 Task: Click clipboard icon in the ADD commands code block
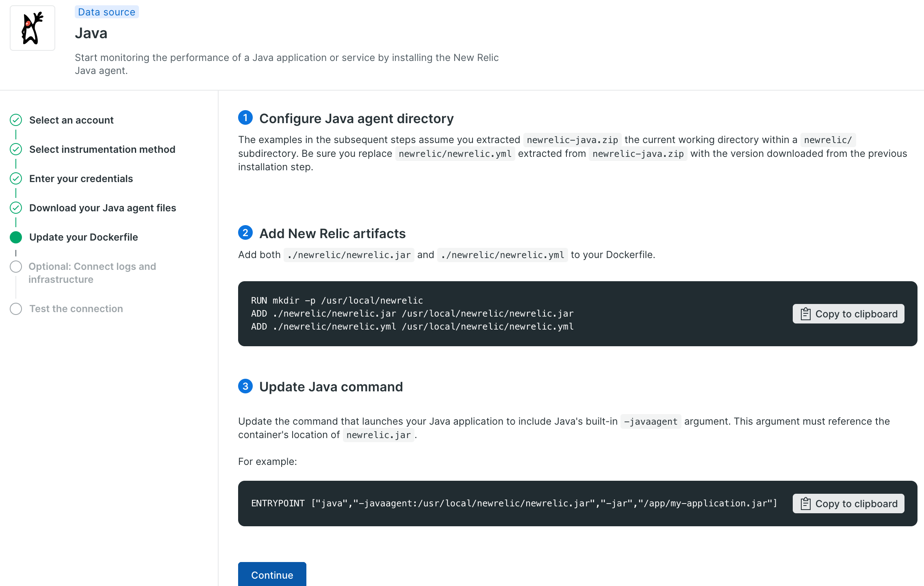pyautogui.click(x=805, y=314)
